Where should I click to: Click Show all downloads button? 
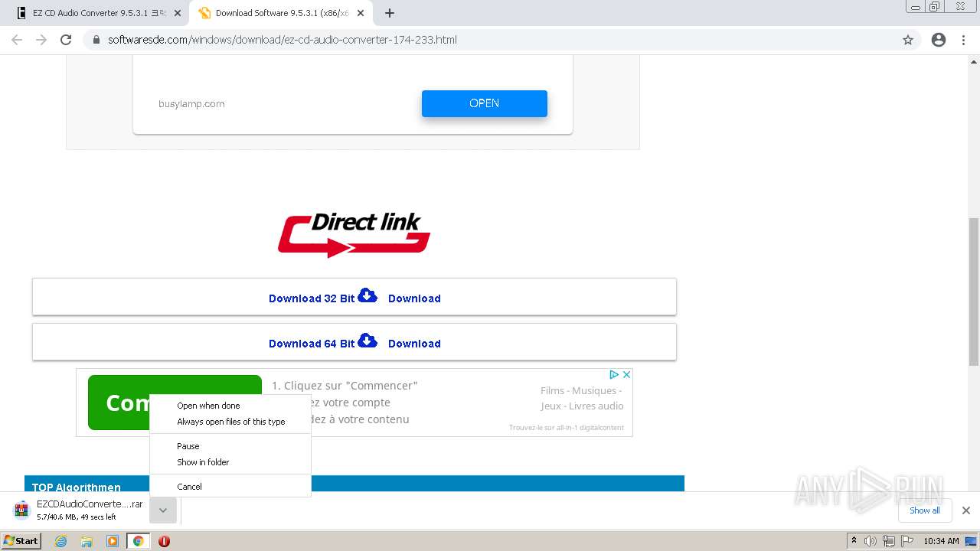[x=925, y=510]
